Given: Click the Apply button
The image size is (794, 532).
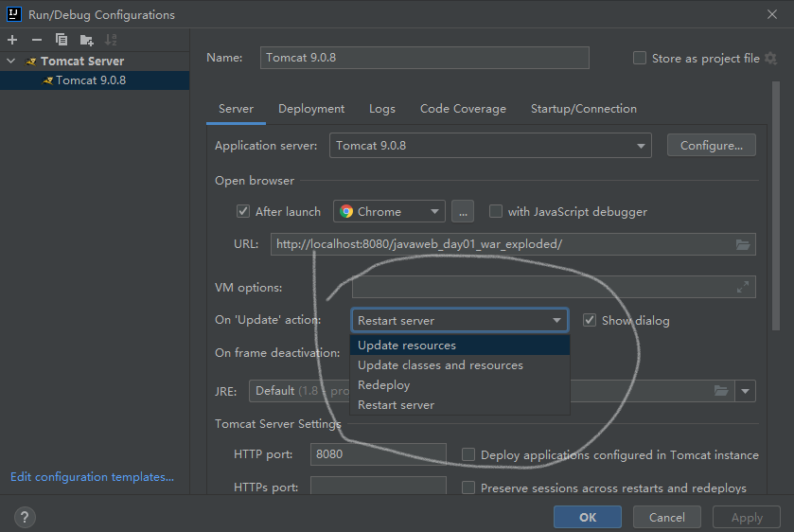Looking at the screenshot, I should 747,517.
